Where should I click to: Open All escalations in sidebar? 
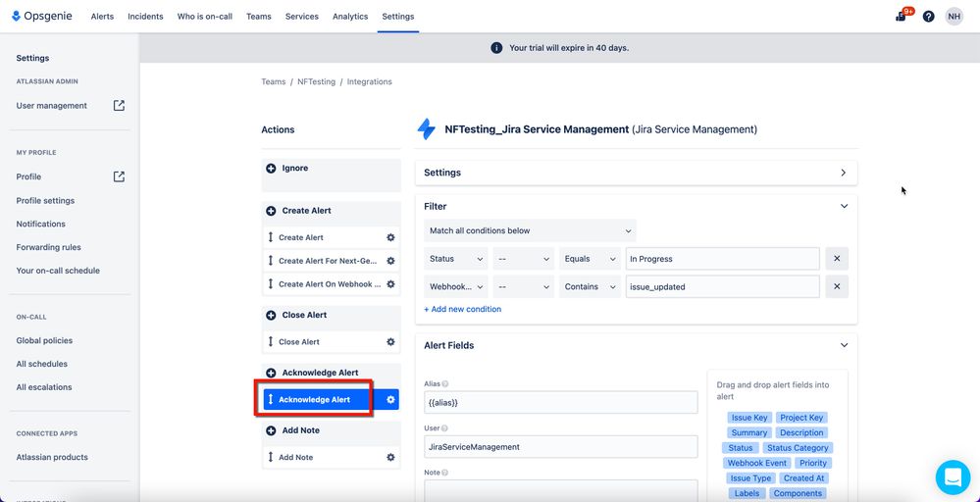pyautogui.click(x=44, y=387)
